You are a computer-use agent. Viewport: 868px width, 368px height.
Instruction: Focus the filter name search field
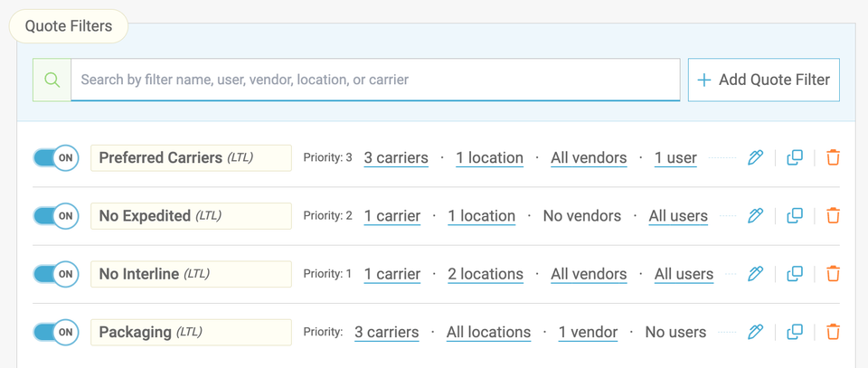[x=375, y=80]
